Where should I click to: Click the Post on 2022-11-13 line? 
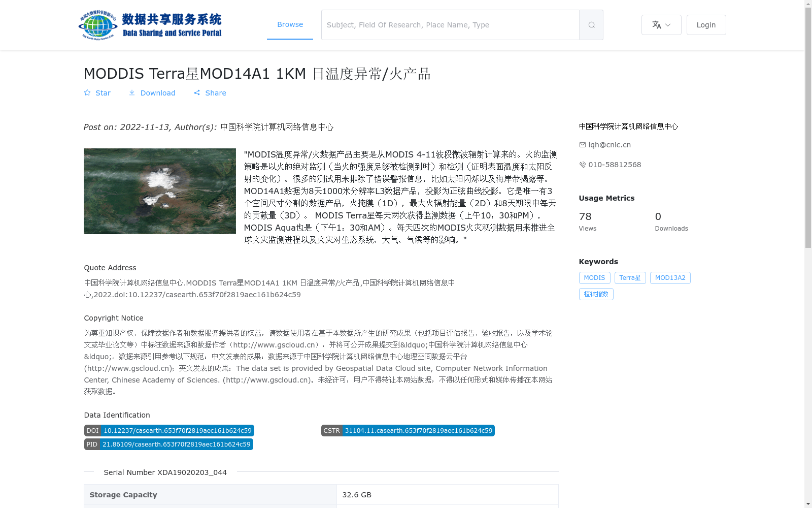(209, 127)
